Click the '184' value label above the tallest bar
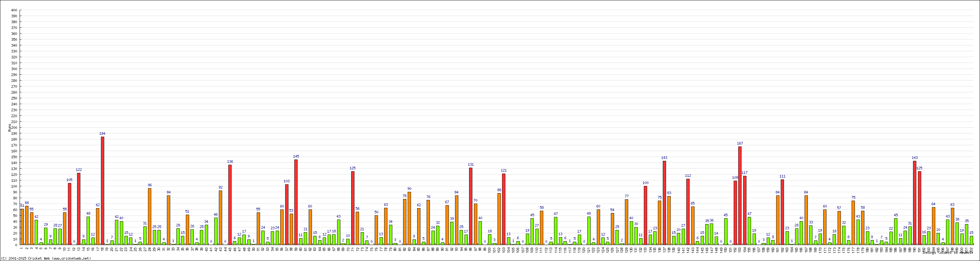Viewport: 980px width, 261px height. 102,134
